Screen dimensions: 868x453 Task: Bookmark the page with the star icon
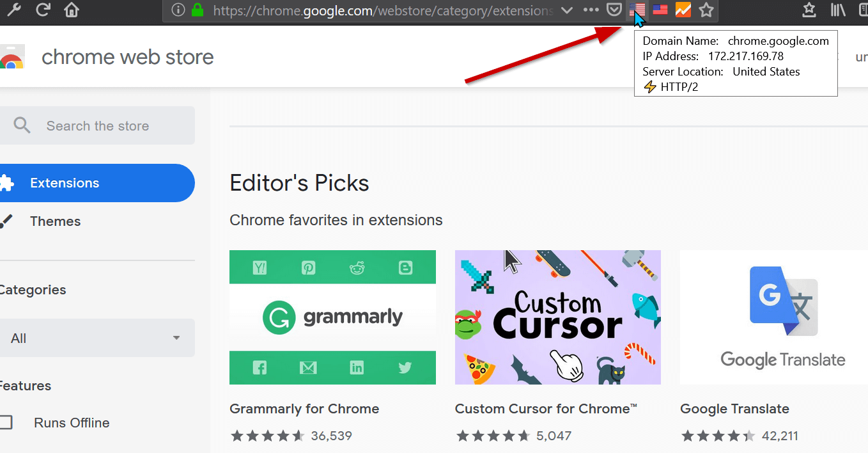coord(706,10)
